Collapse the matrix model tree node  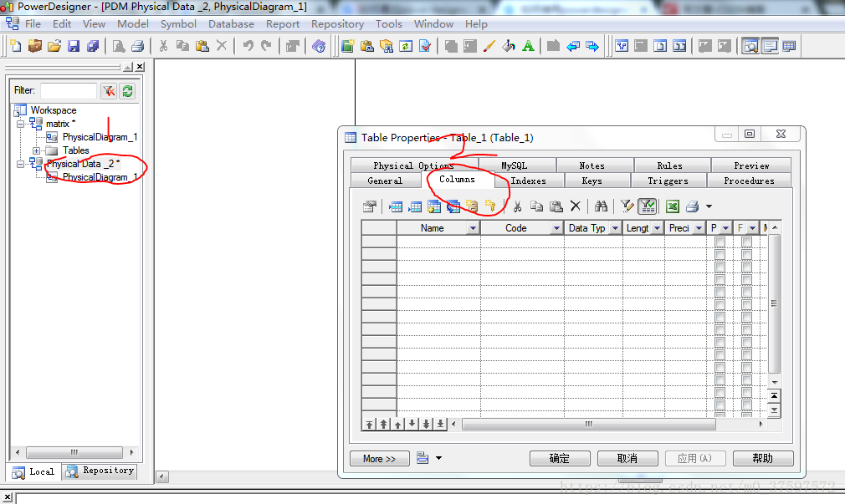coord(20,124)
